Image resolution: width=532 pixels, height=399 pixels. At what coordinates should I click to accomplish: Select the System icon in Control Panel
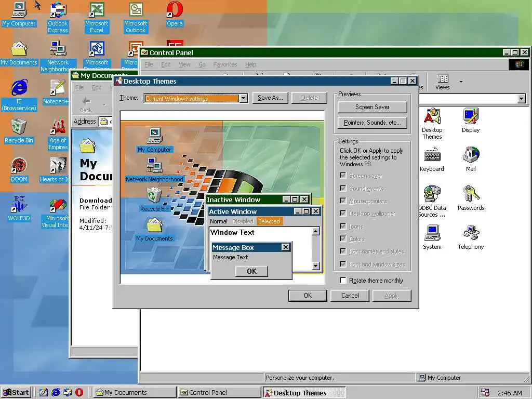(x=432, y=237)
